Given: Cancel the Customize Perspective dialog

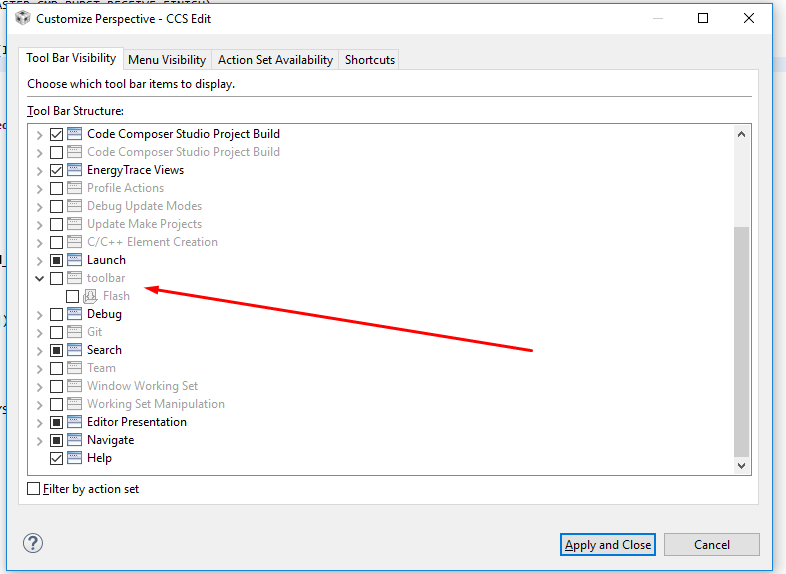Looking at the screenshot, I should click(x=712, y=544).
